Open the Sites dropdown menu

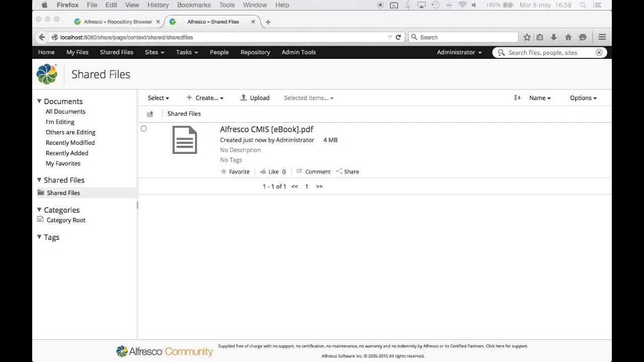[155, 52]
